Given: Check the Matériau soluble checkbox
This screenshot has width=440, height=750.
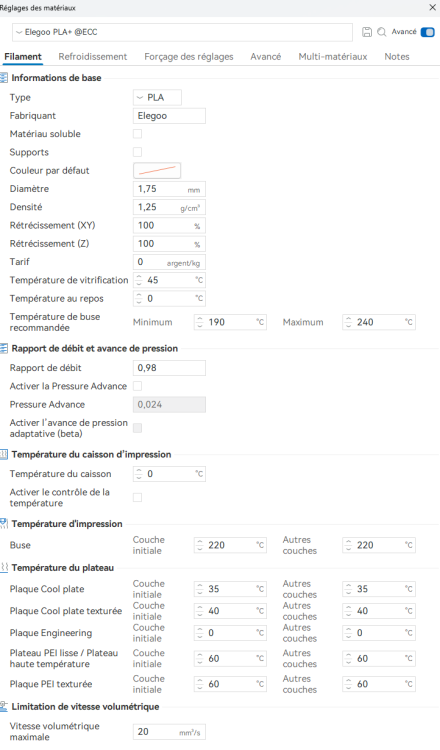Looking at the screenshot, I should pyautogui.click(x=137, y=134).
